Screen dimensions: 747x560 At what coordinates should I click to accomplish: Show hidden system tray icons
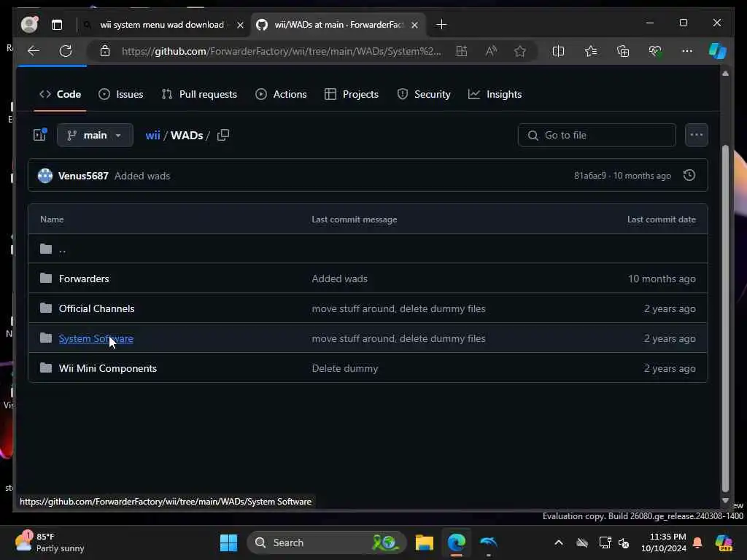pos(558,542)
